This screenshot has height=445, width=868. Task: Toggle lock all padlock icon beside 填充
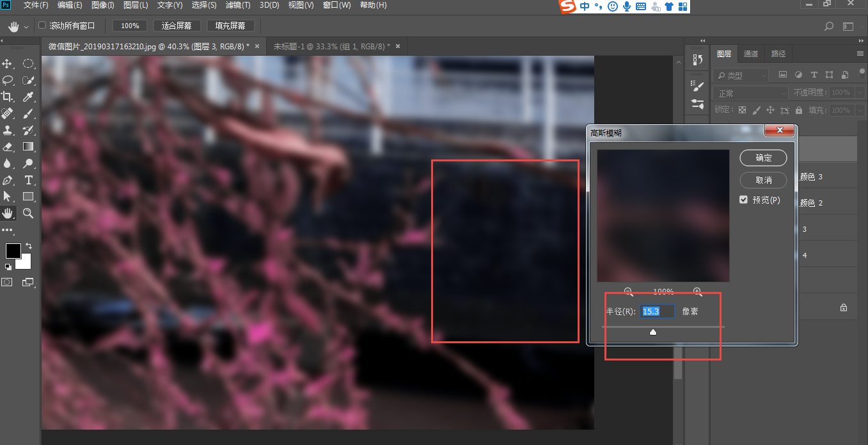pos(799,110)
